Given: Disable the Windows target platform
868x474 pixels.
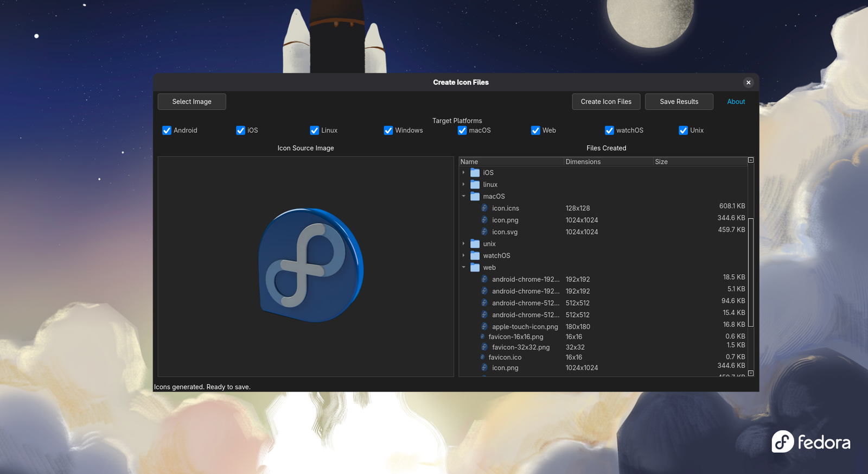Looking at the screenshot, I should [x=388, y=130].
